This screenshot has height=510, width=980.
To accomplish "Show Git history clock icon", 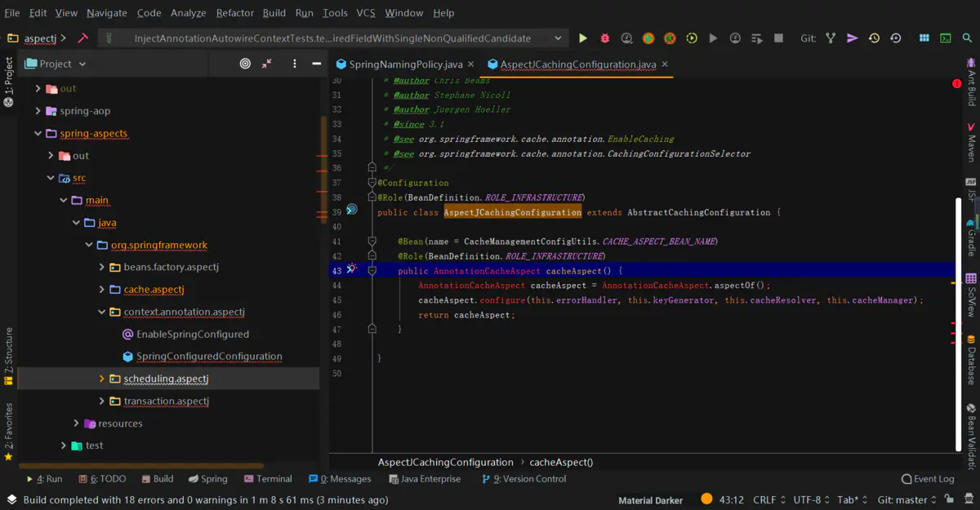I will [874, 38].
